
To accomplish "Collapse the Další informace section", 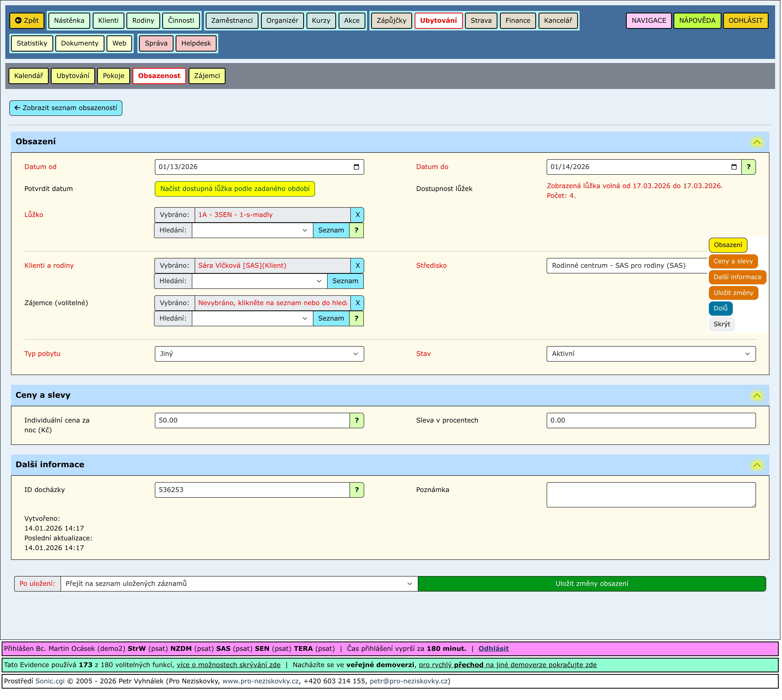I will pos(757,465).
